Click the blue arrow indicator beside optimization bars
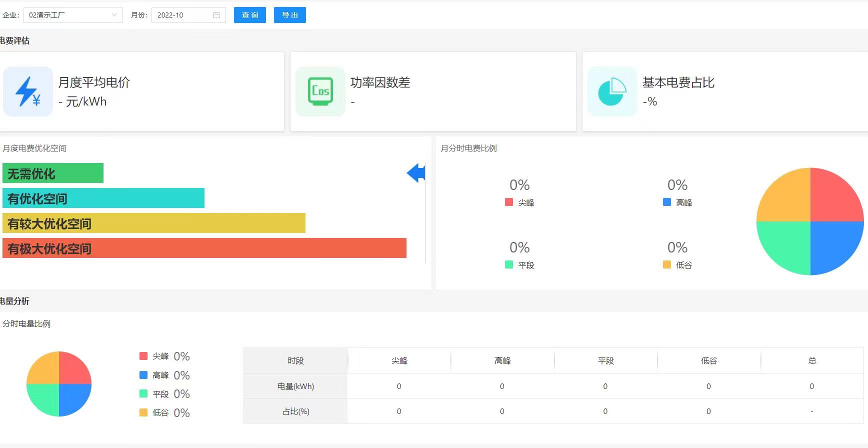The width and height of the screenshot is (868, 448). tap(416, 173)
